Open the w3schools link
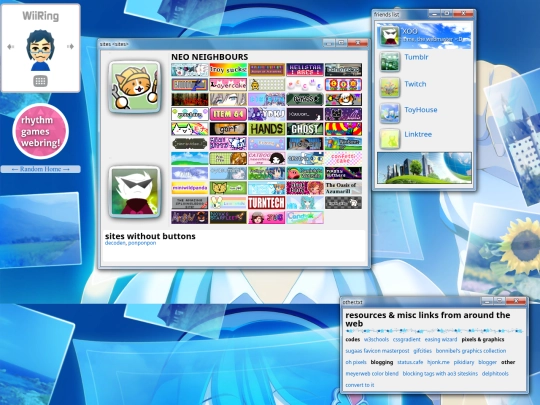The height and width of the screenshot is (405, 540). 376,340
